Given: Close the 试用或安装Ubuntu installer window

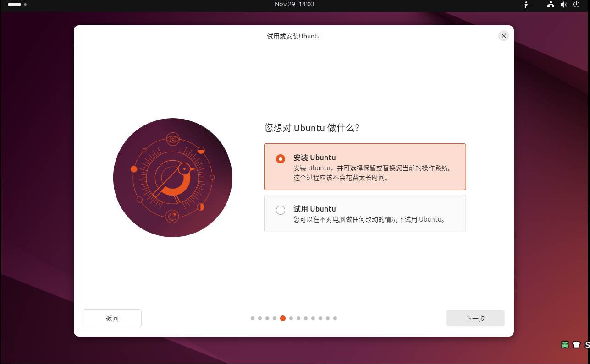Looking at the screenshot, I should click(504, 36).
